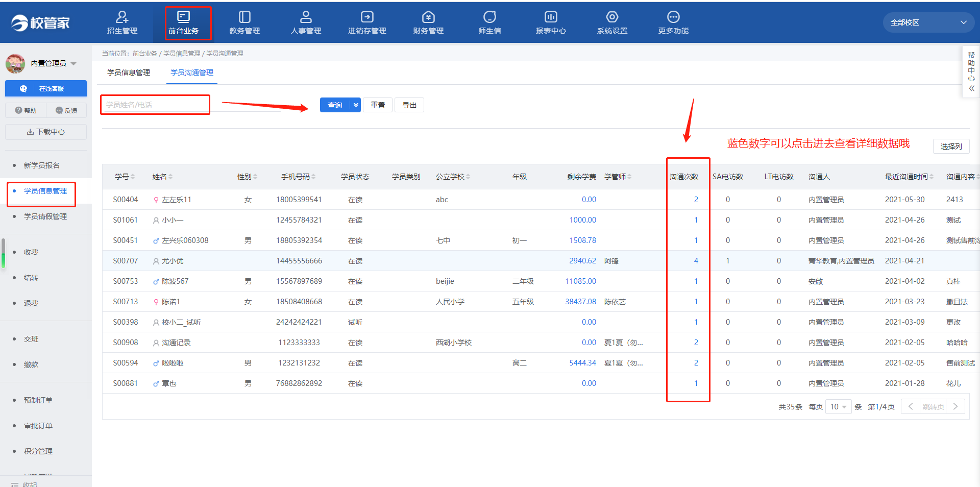
Task: Sort table by 性别 column
Action: pos(255,177)
